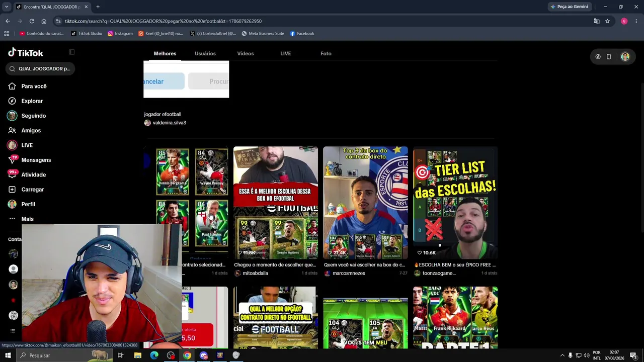Open the Meta Business Suite bookmark
Viewport: 644px width, 362px height.
(x=263, y=34)
